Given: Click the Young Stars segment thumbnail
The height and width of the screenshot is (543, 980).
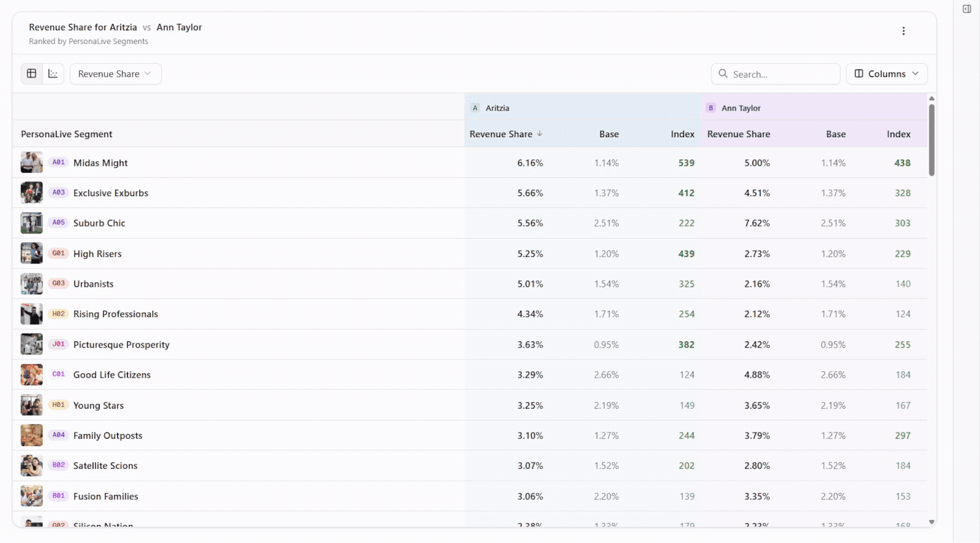Looking at the screenshot, I should click(x=31, y=405).
